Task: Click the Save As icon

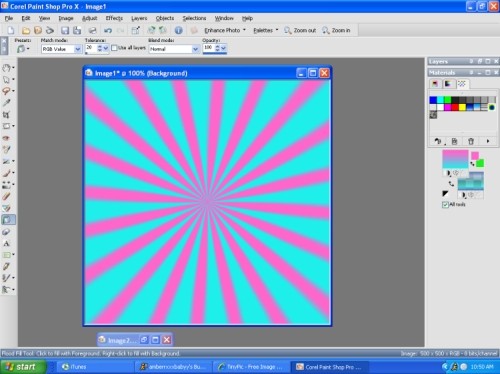Action: 77,30
